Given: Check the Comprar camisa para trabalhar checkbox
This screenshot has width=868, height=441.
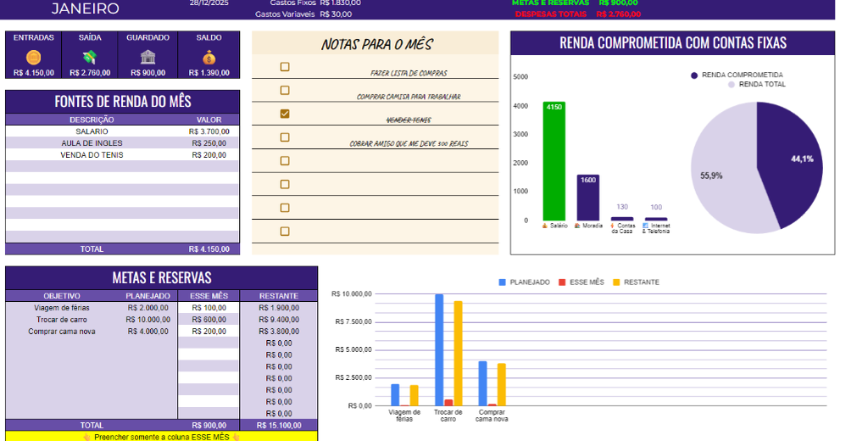Looking at the screenshot, I should (x=285, y=90).
